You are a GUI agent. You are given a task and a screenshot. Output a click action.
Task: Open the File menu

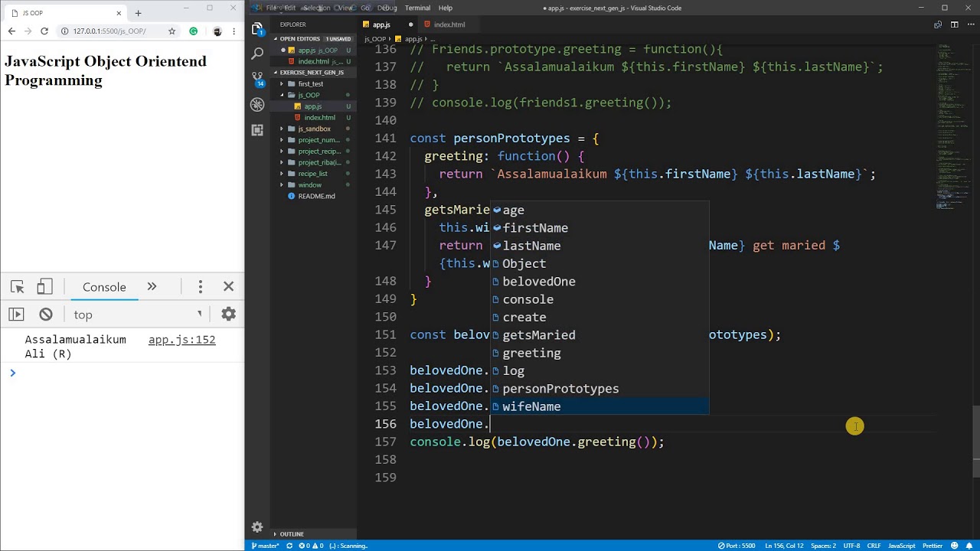click(270, 8)
